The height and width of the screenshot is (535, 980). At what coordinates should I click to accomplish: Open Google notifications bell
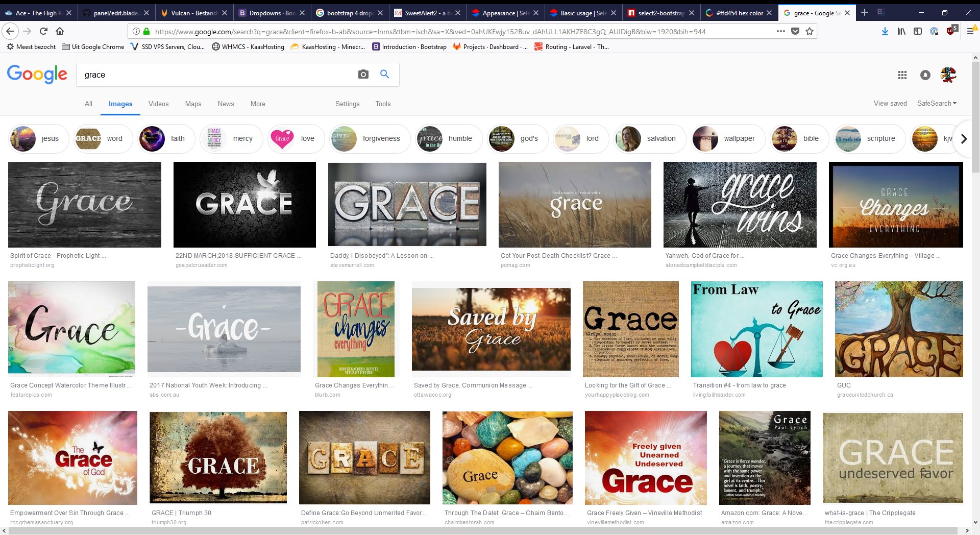pos(925,75)
